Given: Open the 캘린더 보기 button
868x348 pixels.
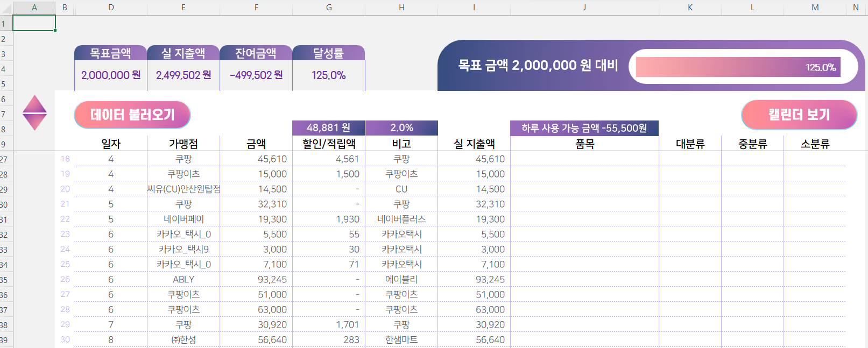Looking at the screenshot, I should 799,115.
